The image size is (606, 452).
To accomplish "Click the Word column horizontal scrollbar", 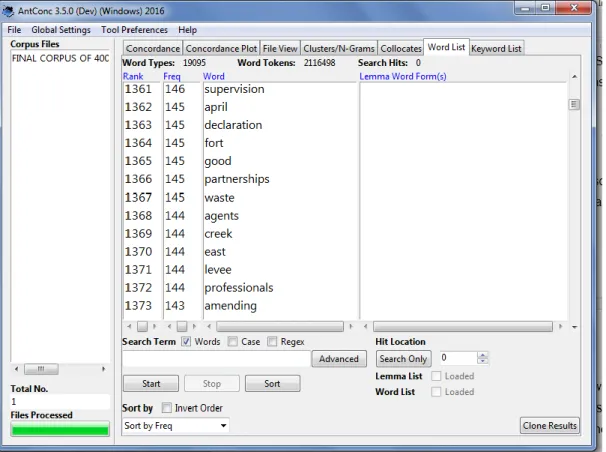I will pyautogui.click(x=280, y=327).
